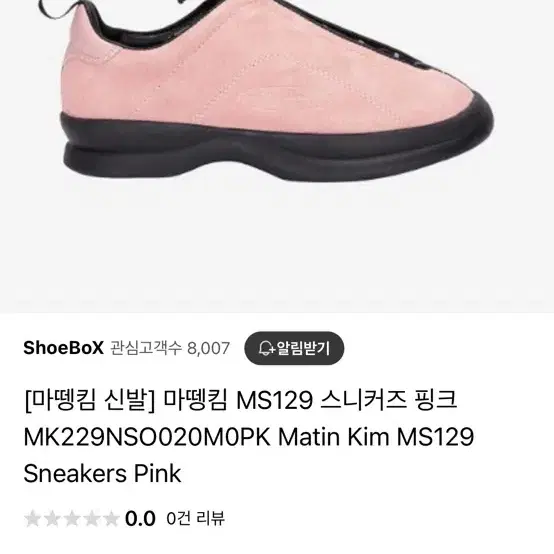Click the [마뗑킴 신발] bracket tag in the title
The image size is (554, 554).
90,400
